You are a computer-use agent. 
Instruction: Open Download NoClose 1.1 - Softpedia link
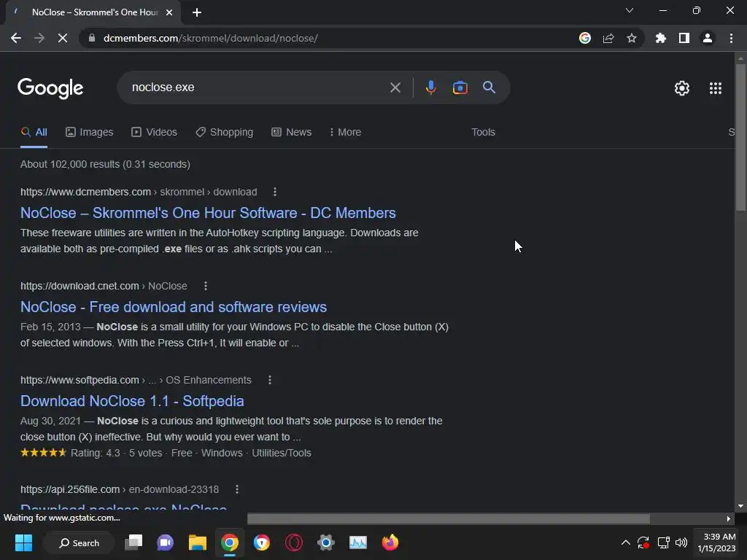[132, 401]
